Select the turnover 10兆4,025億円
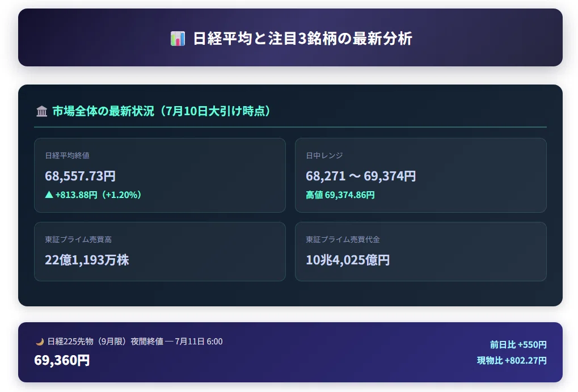This screenshot has width=578, height=392. 348,260
